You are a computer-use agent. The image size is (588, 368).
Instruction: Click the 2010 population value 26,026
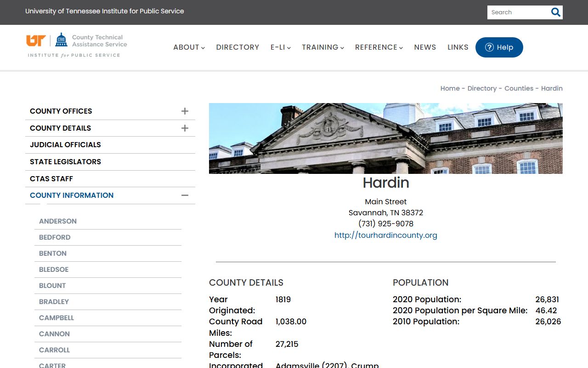click(x=548, y=322)
